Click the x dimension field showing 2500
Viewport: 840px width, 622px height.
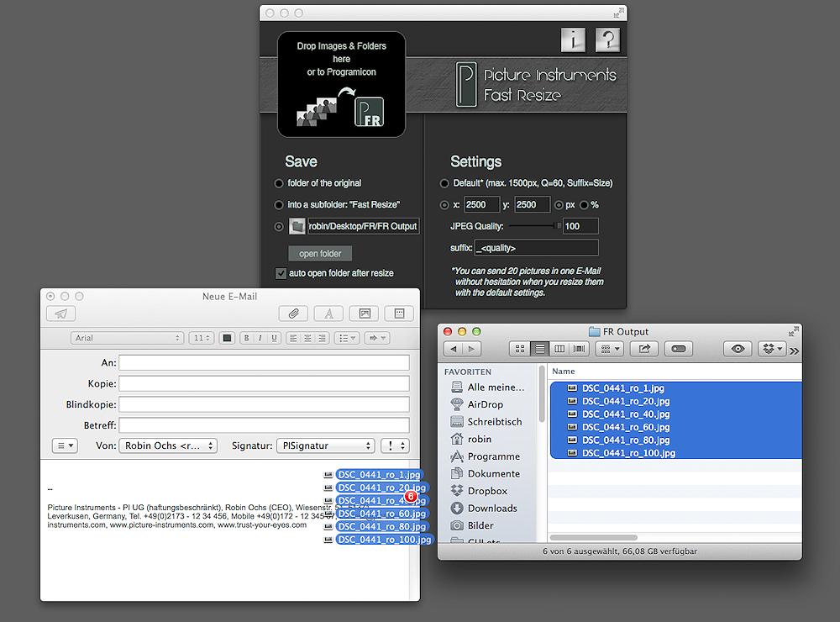tap(481, 205)
